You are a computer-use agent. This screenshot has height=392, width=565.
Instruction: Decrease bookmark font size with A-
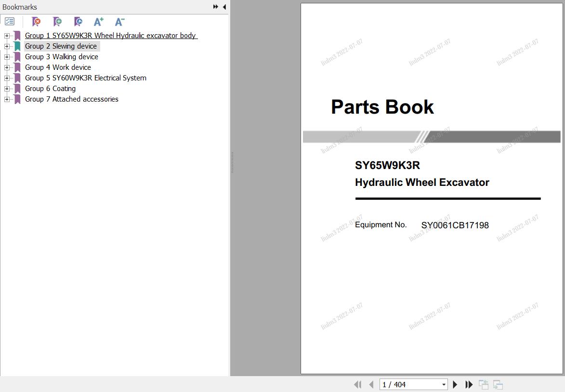pyautogui.click(x=120, y=22)
